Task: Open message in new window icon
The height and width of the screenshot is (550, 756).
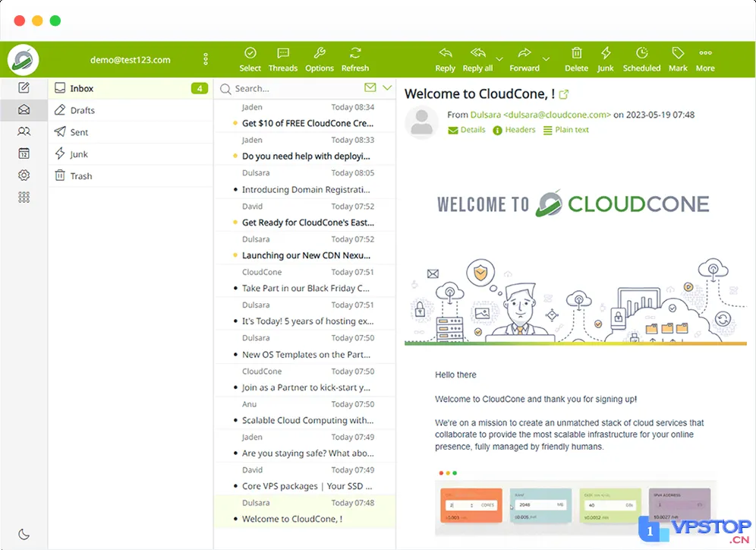Action: click(564, 94)
